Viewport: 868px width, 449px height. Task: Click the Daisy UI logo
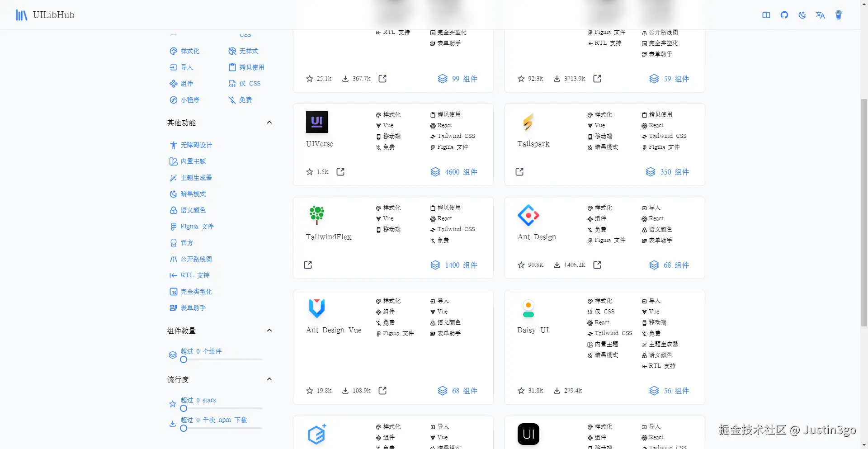click(528, 308)
